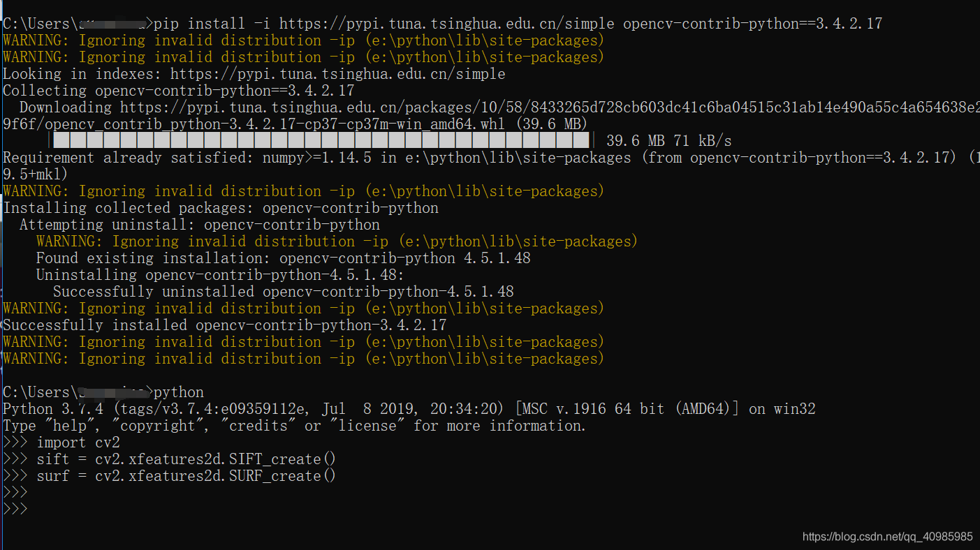Click the 39.6 MB 71 kB/s text
980x550 pixels.
[x=668, y=140]
